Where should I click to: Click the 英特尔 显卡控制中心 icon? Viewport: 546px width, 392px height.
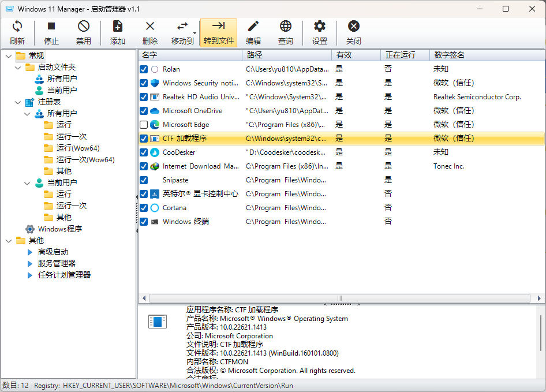155,194
